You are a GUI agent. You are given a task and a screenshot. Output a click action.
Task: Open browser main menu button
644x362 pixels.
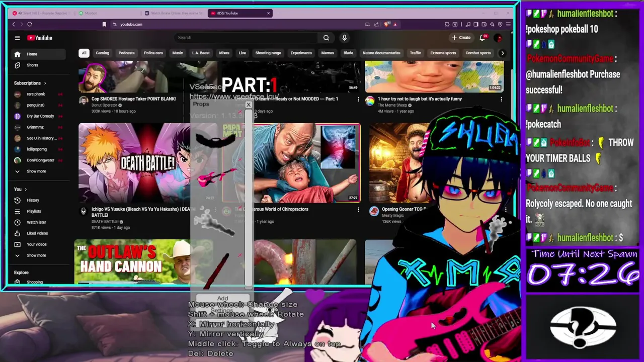(x=508, y=24)
